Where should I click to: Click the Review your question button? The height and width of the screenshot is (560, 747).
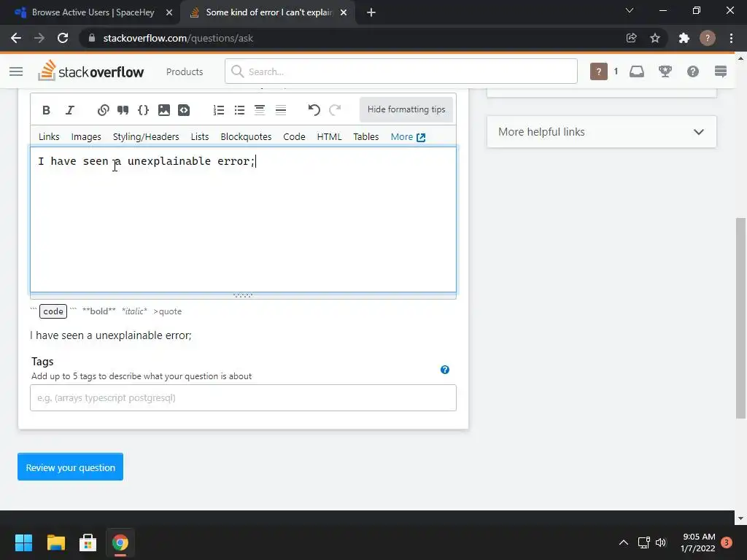pyautogui.click(x=71, y=467)
